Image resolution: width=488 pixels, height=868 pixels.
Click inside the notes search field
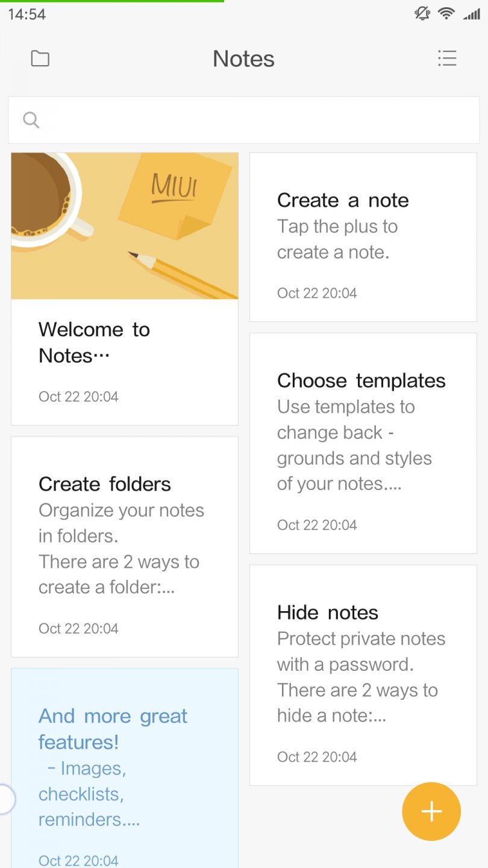(x=253, y=120)
